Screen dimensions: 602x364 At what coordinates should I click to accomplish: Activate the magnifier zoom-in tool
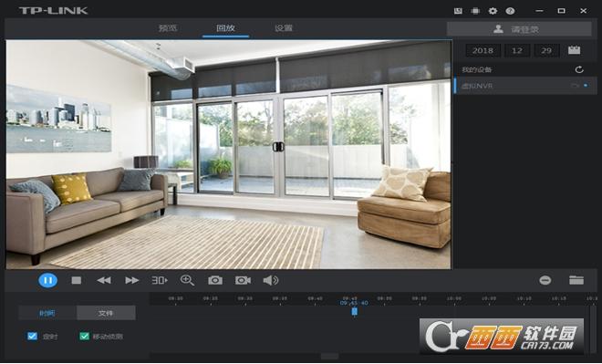[187, 280]
